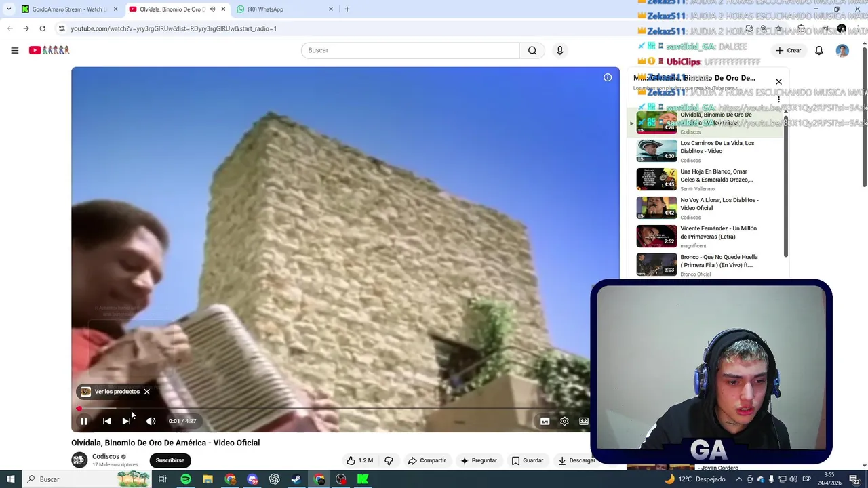Open Task View on the taskbar
868x488 pixels.
(x=163, y=479)
